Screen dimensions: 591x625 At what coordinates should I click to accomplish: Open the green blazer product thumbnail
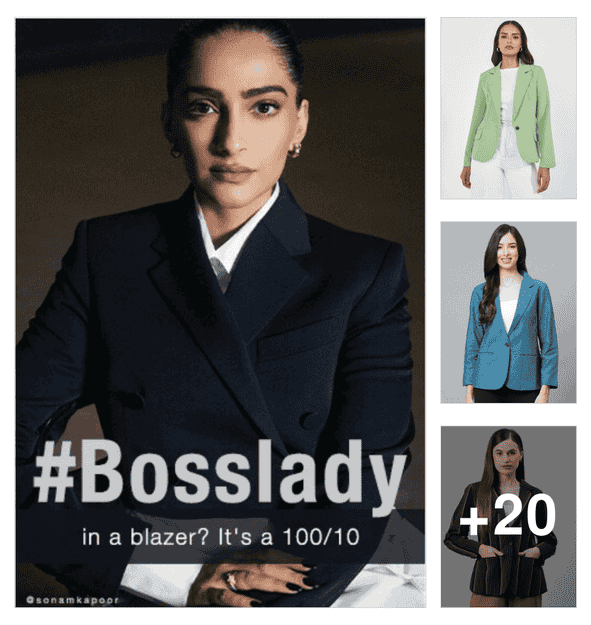[x=508, y=108]
